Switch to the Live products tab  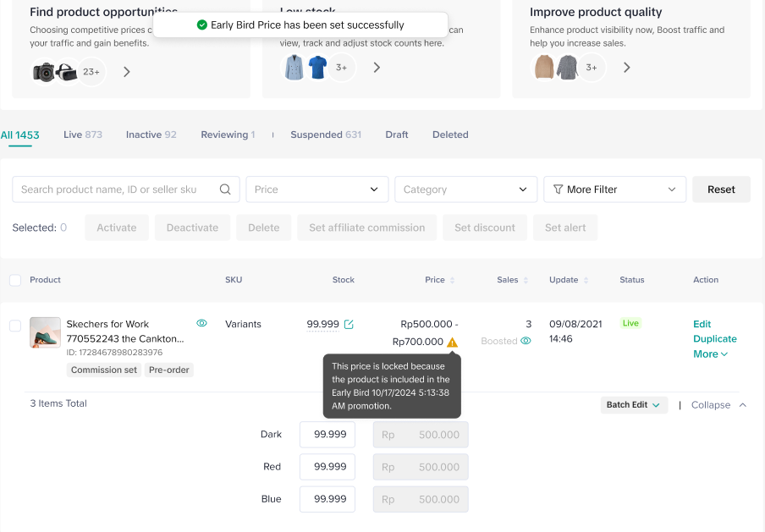(82, 134)
